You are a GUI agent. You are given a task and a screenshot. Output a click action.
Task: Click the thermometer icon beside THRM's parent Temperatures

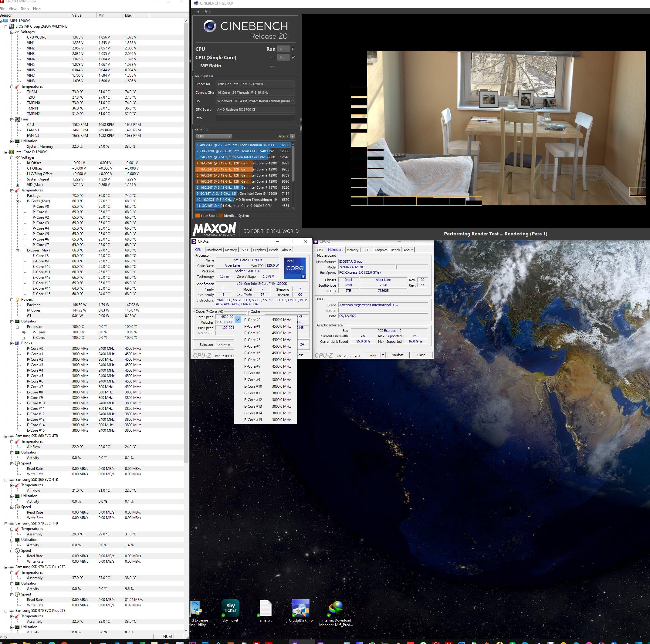click(x=17, y=86)
